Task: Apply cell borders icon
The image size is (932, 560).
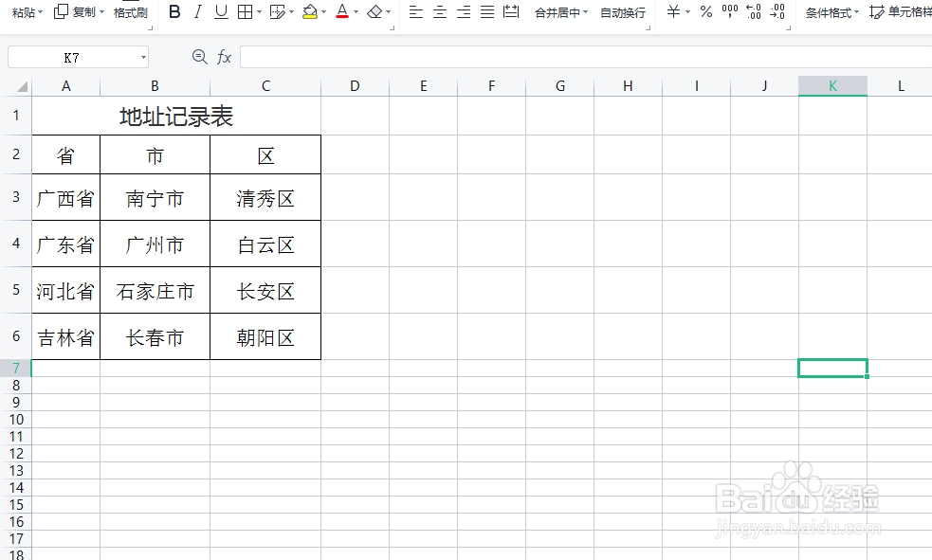Action: (x=245, y=11)
